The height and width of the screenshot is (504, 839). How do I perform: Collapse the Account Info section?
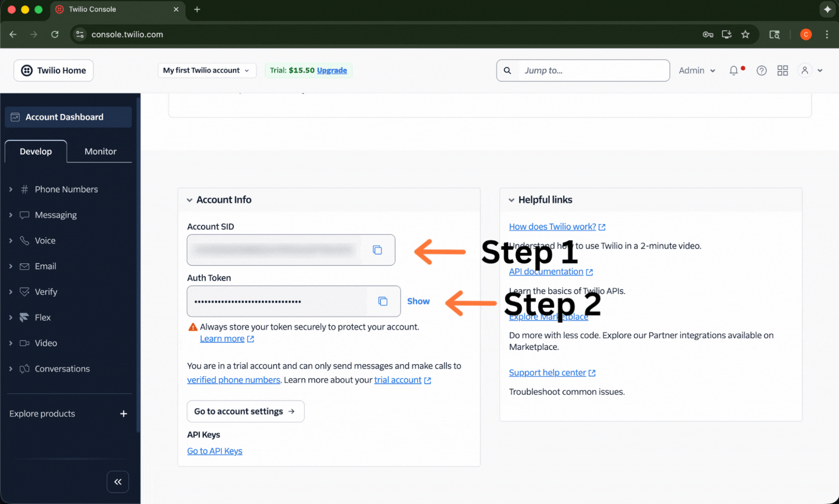pos(189,200)
